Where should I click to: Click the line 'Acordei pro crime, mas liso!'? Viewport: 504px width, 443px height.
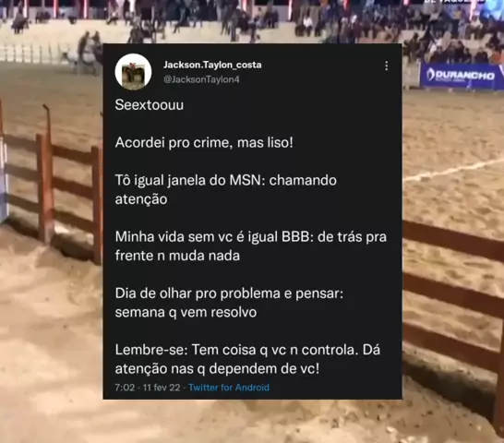(x=204, y=143)
